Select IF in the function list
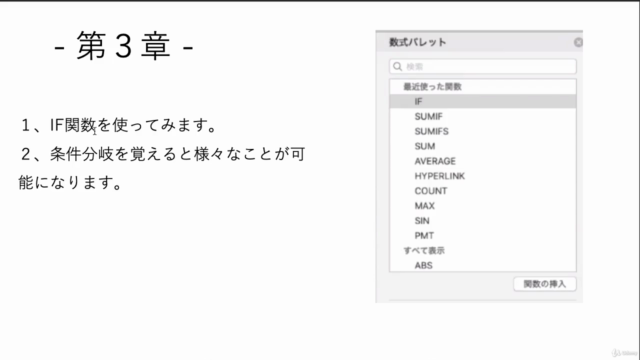The image size is (640, 360). 483,101
